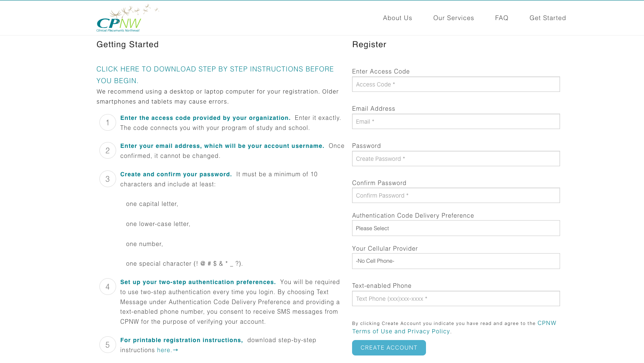The image size is (644, 363).
Task: Focus the Email address field
Action: pyautogui.click(x=456, y=121)
